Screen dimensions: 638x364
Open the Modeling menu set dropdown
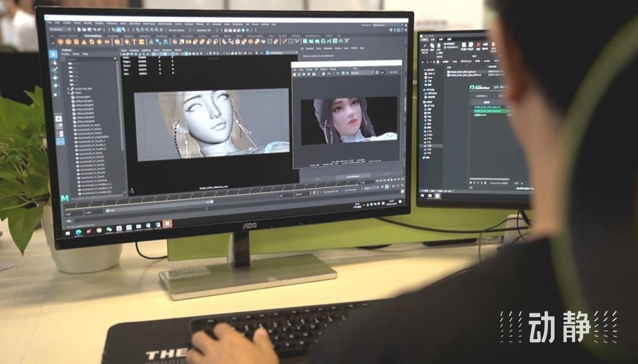click(x=60, y=29)
